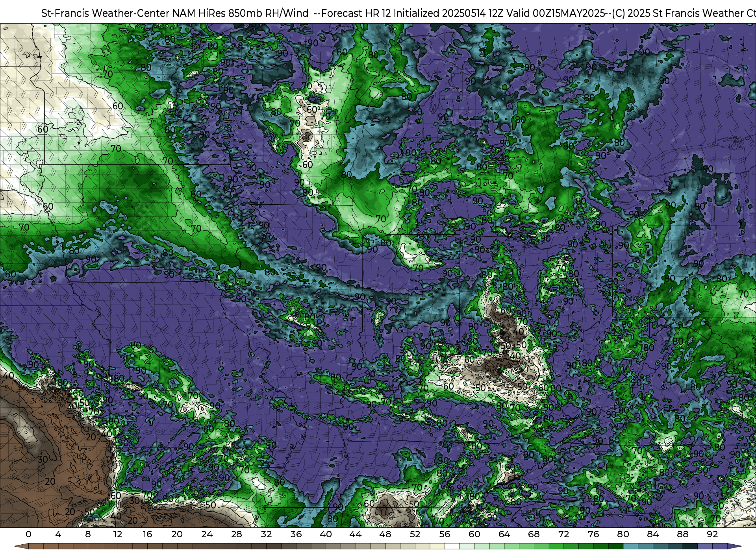The width and height of the screenshot is (756, 551).
Task: Select the '4' label on the color scale
Action: 58,534
